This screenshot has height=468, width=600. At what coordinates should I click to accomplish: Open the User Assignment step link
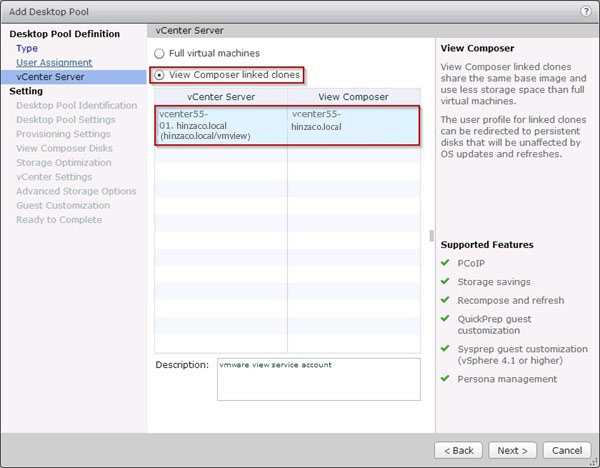pos(53,62)
